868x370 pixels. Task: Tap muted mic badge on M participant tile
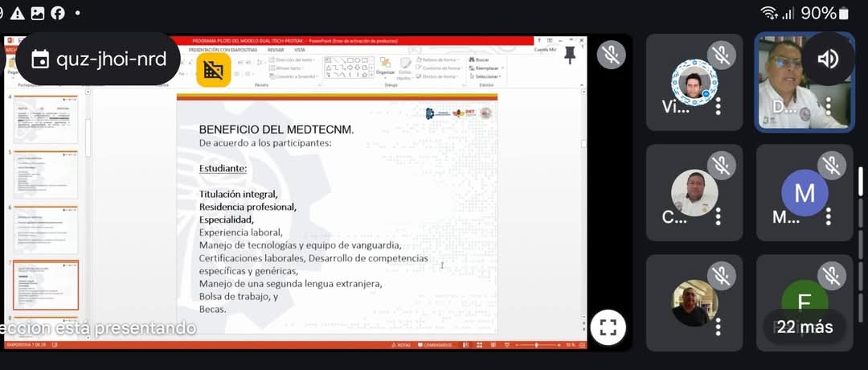click(832, 166)
